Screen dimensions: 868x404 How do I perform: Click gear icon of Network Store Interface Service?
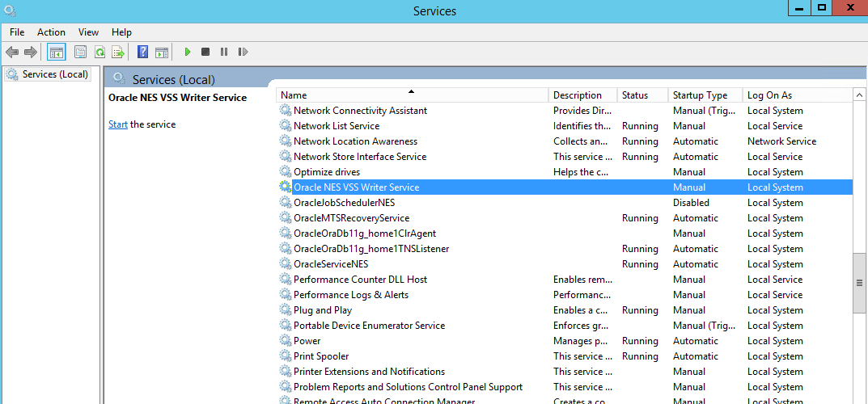point(285,157)
